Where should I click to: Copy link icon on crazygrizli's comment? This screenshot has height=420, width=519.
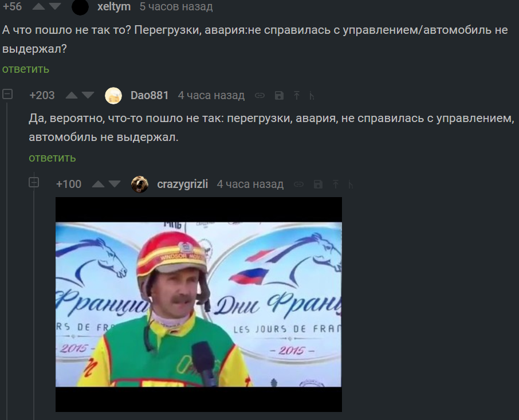tap(298, 185)
